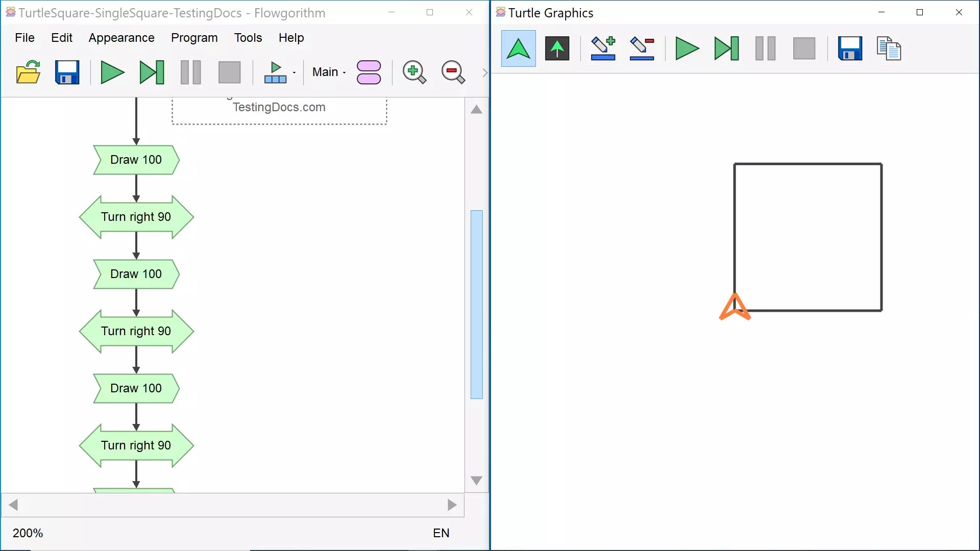Reveal more toolbar buttons with the chevron
This screenshot has width=980, height=551.
coord(484,72)
